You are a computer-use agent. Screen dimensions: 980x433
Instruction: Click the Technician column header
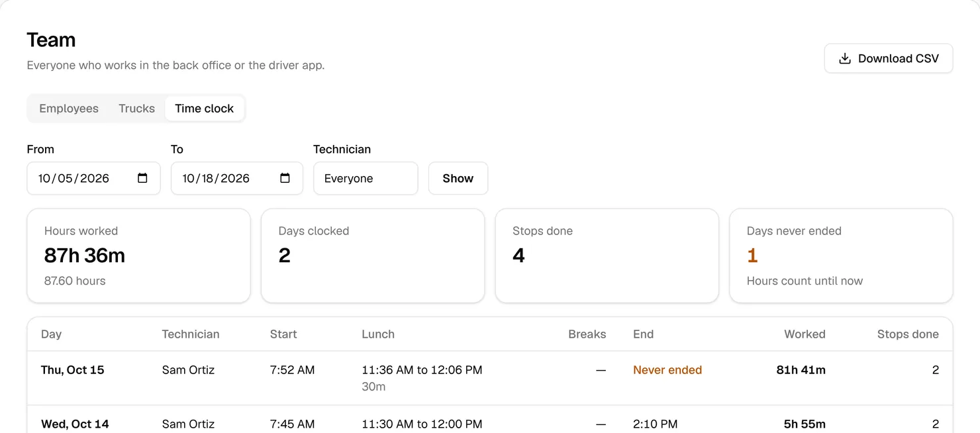191,334
